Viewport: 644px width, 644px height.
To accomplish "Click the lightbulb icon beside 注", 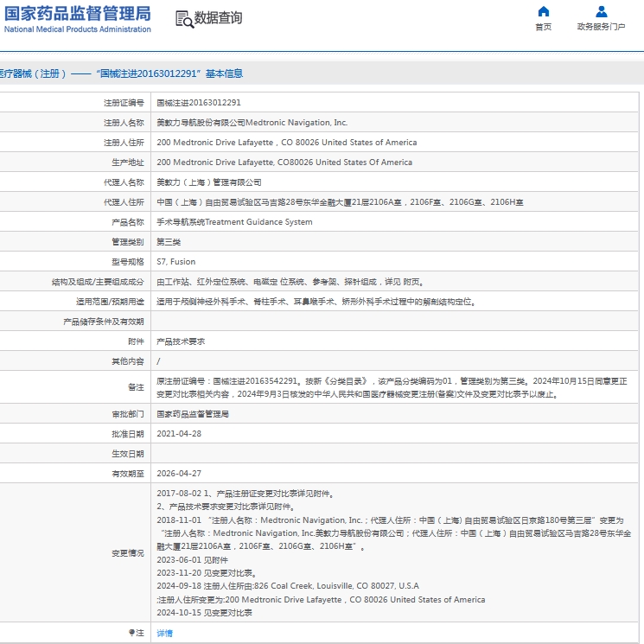I will pyautogui.click(x=131, y=633).
